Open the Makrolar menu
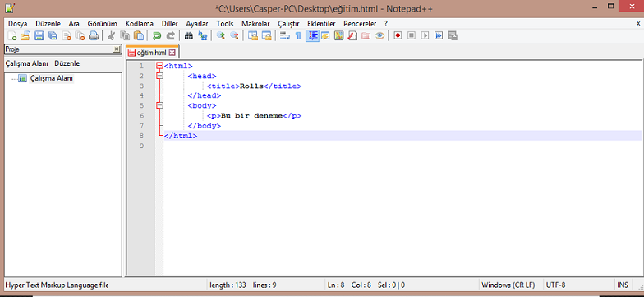Screen dimensions: 644x297 point(256,23)
